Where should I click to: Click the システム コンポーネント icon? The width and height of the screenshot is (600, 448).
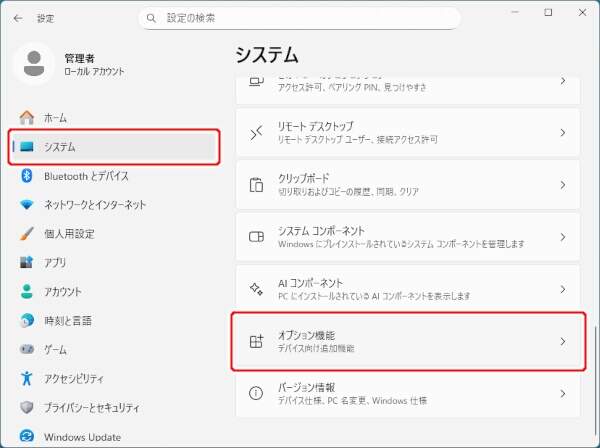[x=256, y=237]
